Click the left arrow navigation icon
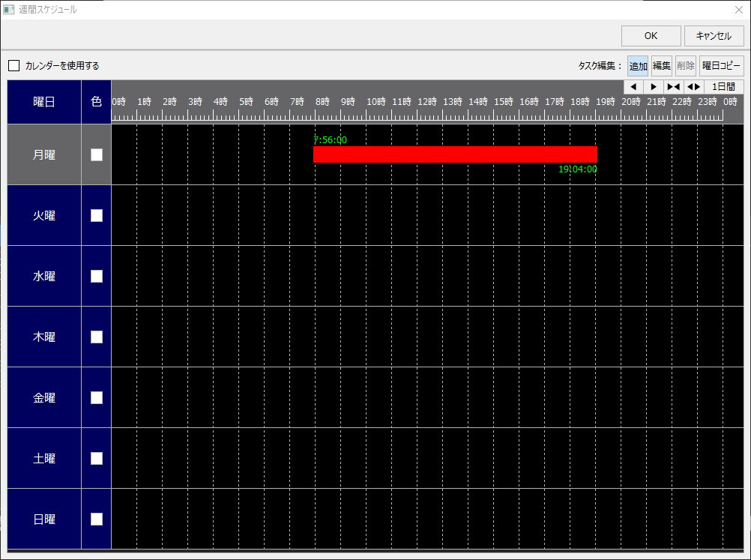Viewport: 751px width, 560px height. click(x=633, y=86)
